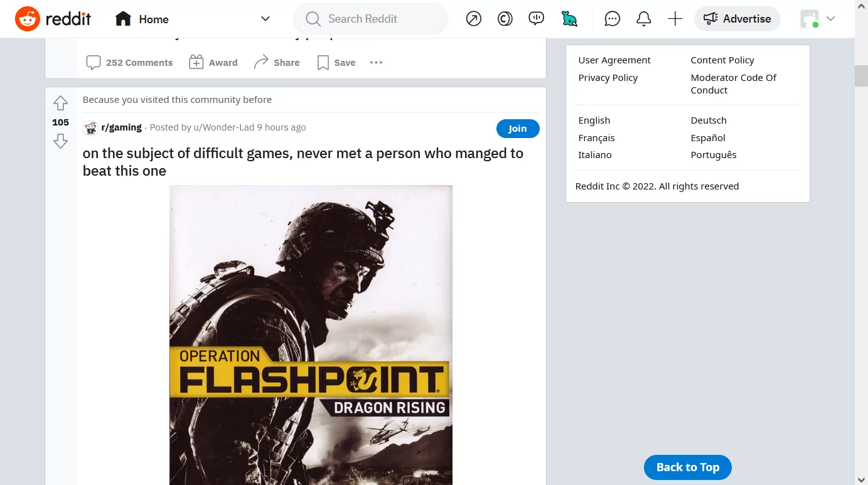Click the page vertical scrollbar thumb
Screen dimensions: 868x485
861,75
